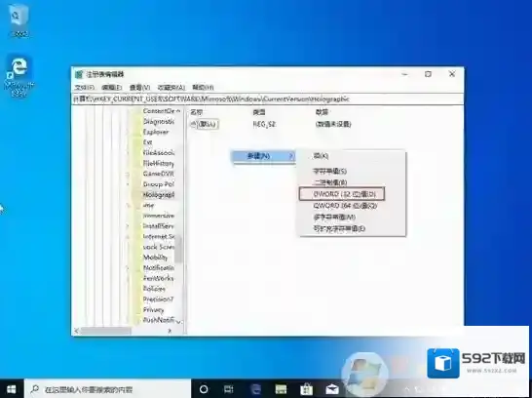
Task: Expand the ime key arrow
Action: 128,206
